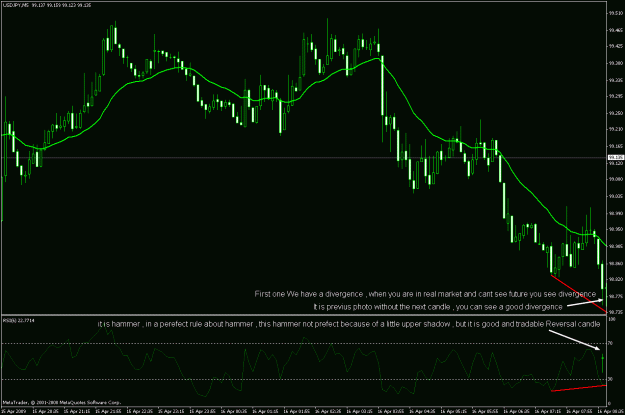Viewport: 625px width, 415px height.
Task: Click the 99.465 price scale label
Action: pos(616,30)
